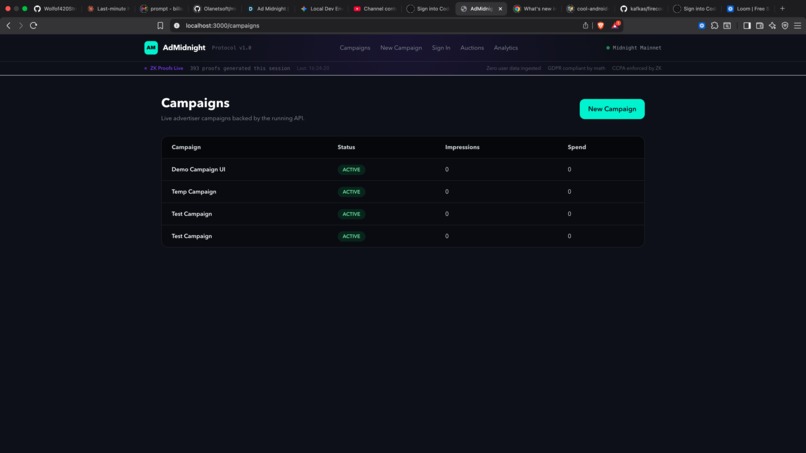This screenshot has height=453, width=806.
Task: Open the Brave Rewards triangle icon
Action: coord(615,25)
